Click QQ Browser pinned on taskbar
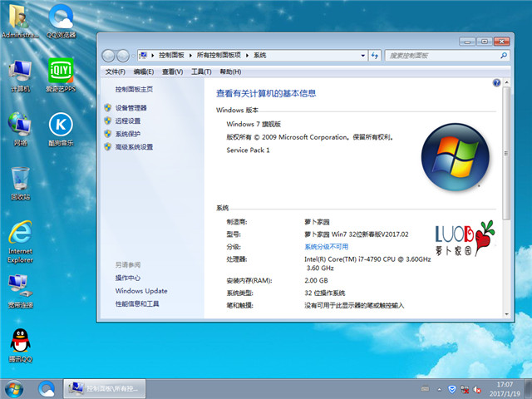The height and width of the screenshot is (399, 532). 47,389
